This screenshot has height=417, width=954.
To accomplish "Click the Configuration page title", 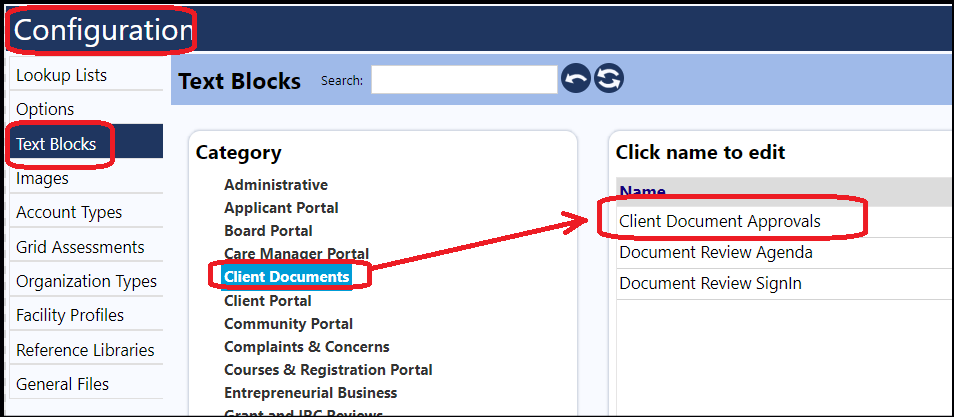I will pos(103,30).
